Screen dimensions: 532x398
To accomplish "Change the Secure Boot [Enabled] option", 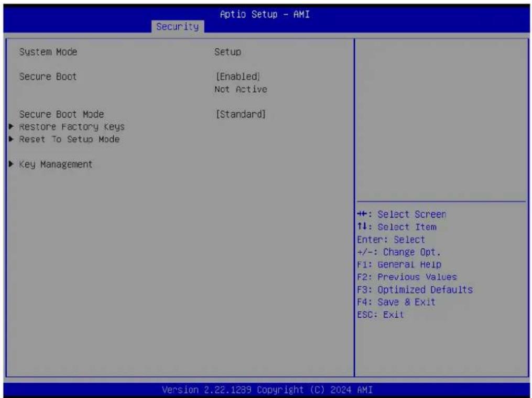I will (x=238, y=77).
